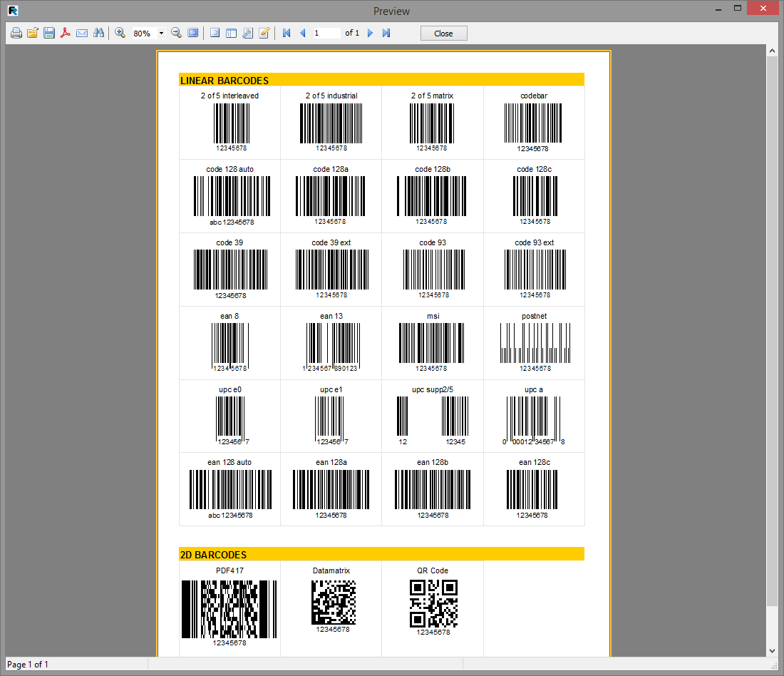The width and height of the screenshot is (784, 676).
Task: Click the LINEAR BARCODES heading
Action: (225, 81)
